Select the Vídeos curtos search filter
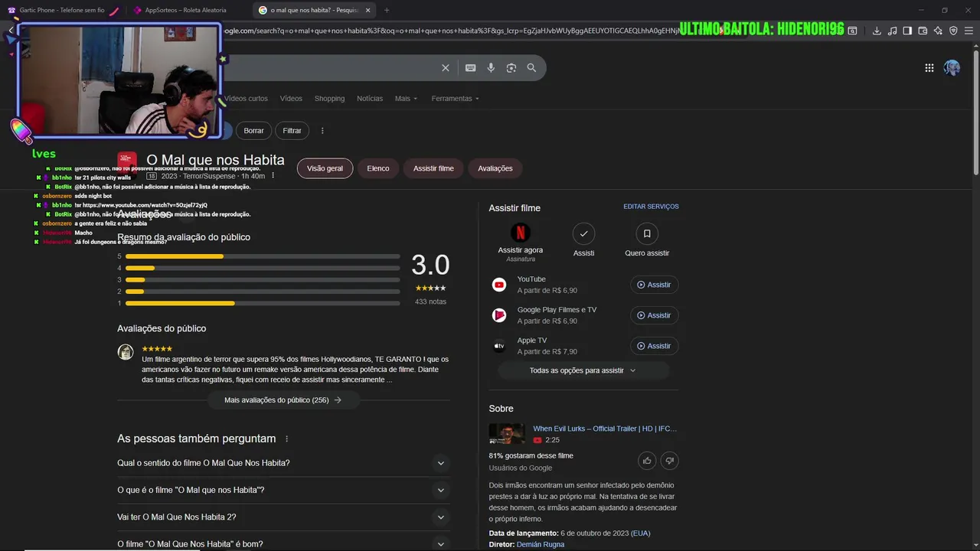 pyautogui.click(x=246, y=99)
